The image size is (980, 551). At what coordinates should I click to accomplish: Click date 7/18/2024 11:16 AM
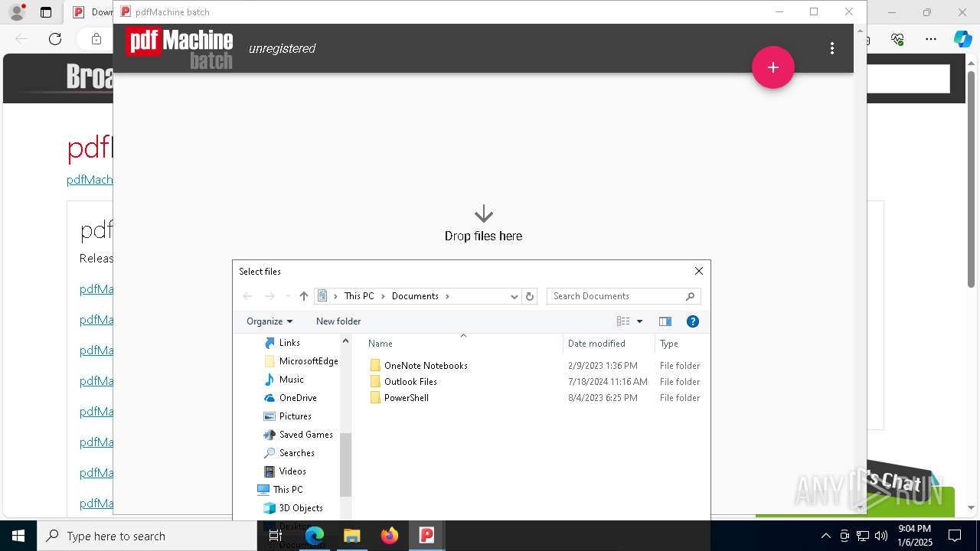coord(608,382)
